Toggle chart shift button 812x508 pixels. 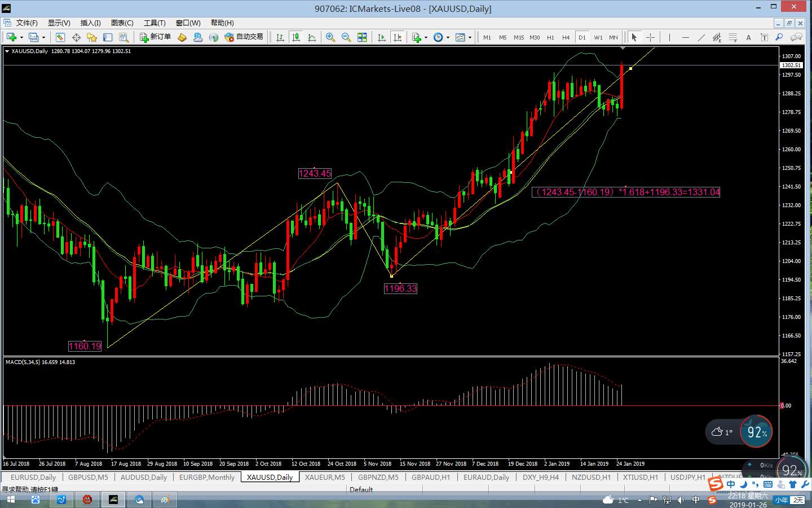point(398,37)
